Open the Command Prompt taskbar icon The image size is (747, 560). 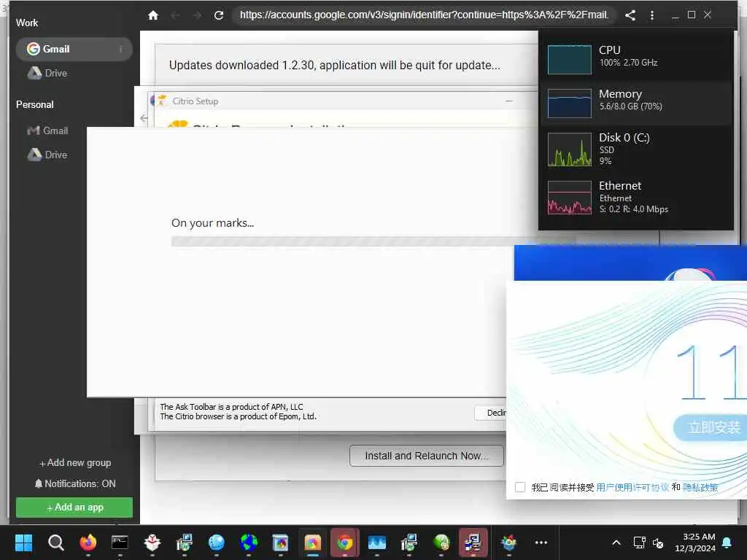120,542
